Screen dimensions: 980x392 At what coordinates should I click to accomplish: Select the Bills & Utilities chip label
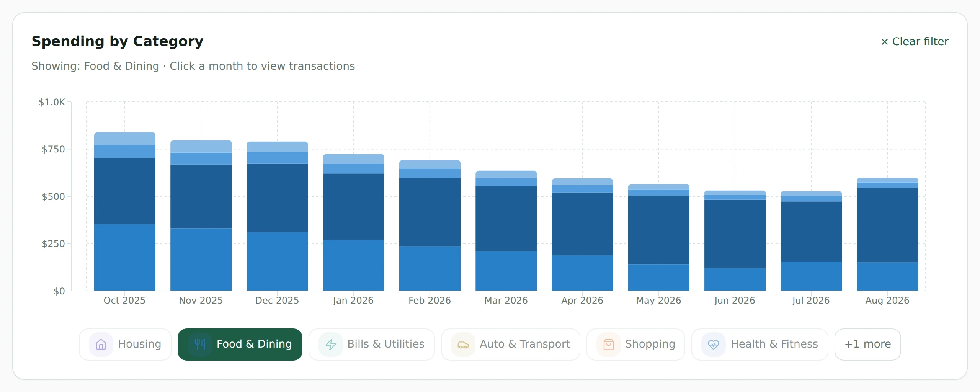(x=386, y=344)
